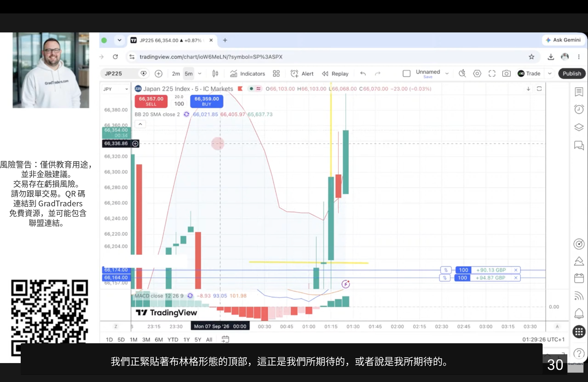Redo chart action
The height and width of the screenshot is (382, 588).
click(x=378, y=74)
